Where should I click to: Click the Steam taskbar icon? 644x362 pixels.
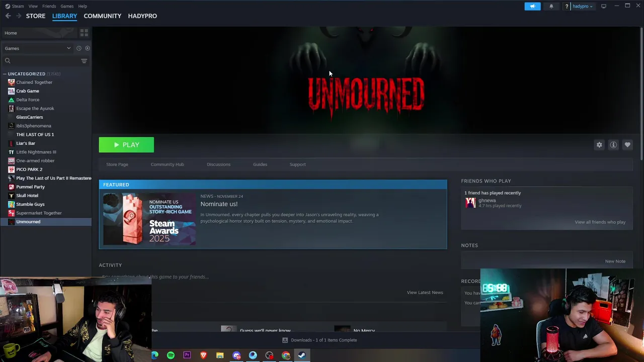point(302,355)
